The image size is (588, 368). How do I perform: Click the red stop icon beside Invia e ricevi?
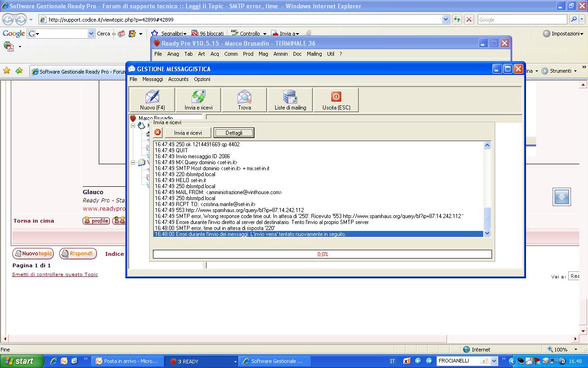point(158,132)
